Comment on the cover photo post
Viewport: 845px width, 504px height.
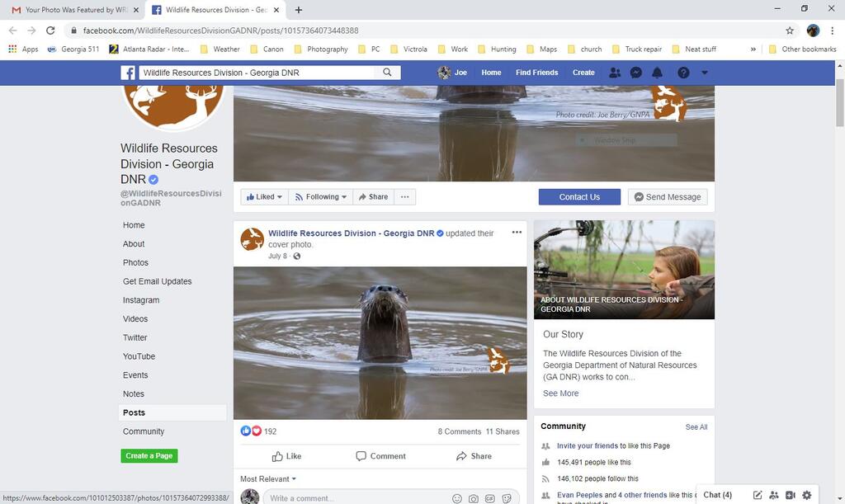tap(380, 457)
